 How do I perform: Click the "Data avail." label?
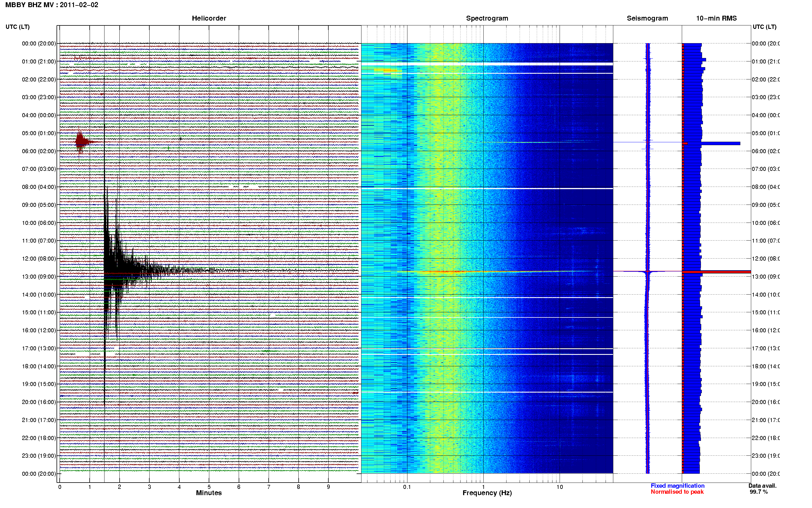pyautogui.click(x=762, y=486)
